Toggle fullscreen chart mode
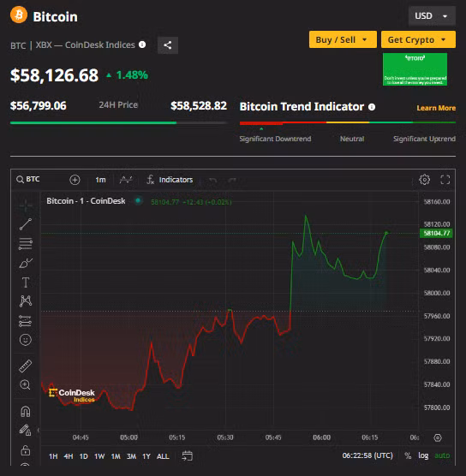The image size is (466, 476). click(445, 180)
